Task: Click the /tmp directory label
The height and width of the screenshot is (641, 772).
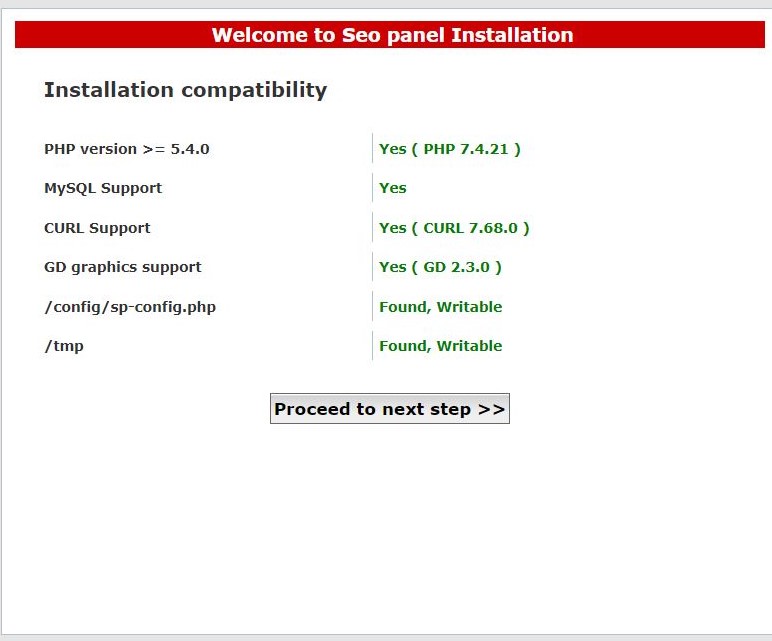Action: click(x=64, y=346)
